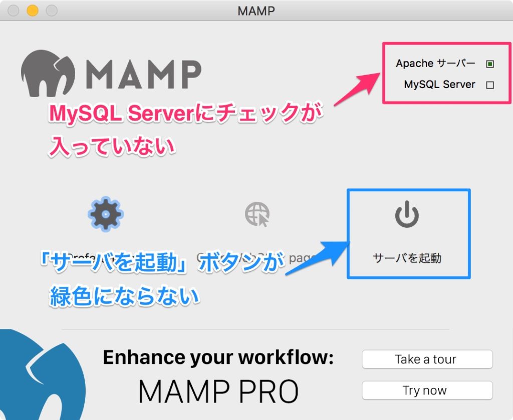Click the MySQL Server label text
This screenshot has height=420, width=513.
click(439, 84)
